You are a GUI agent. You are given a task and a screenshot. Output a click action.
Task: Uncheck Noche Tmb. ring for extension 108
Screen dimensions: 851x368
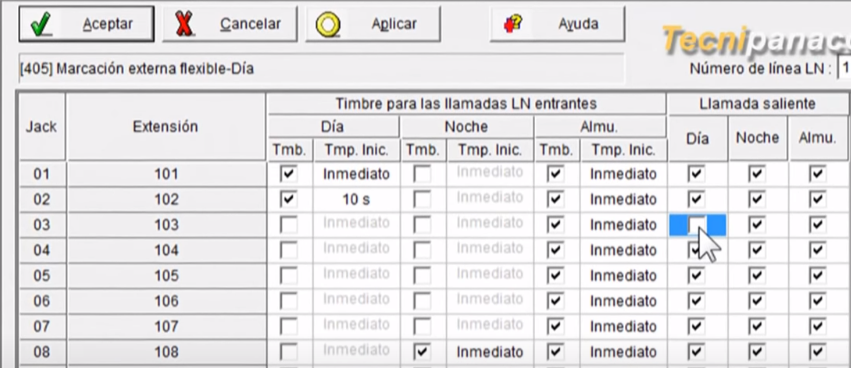click(x=422, y=352)
